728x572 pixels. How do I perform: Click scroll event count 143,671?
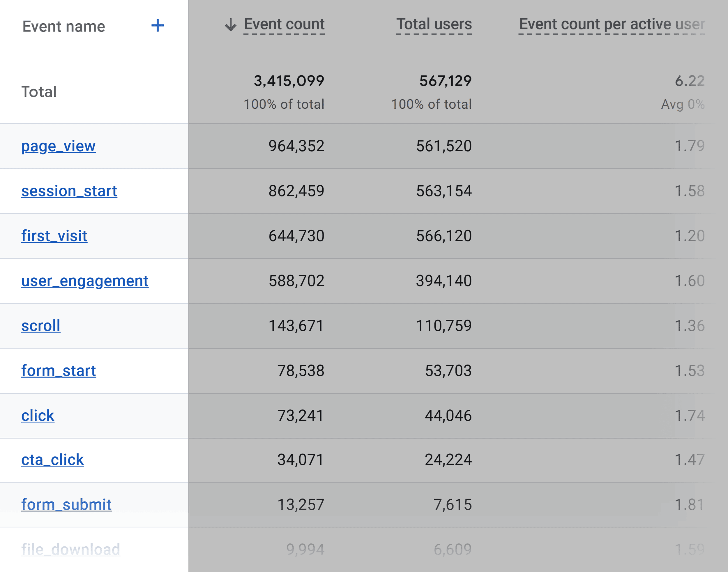click(x=296, y=325)
